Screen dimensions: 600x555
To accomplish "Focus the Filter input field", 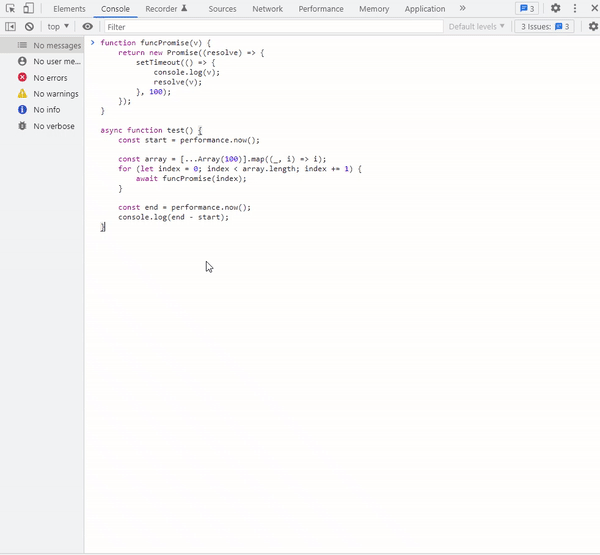I will (274, 27).
